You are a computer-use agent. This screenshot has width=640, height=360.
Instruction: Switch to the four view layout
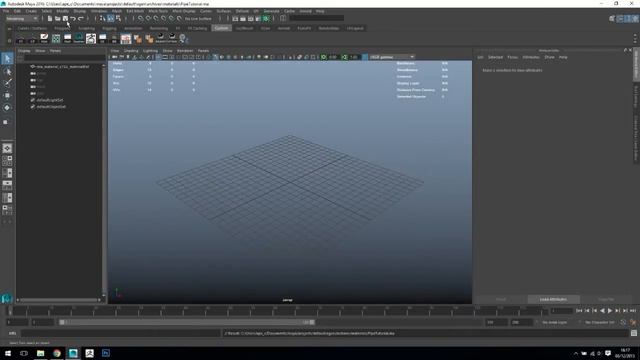7,160
